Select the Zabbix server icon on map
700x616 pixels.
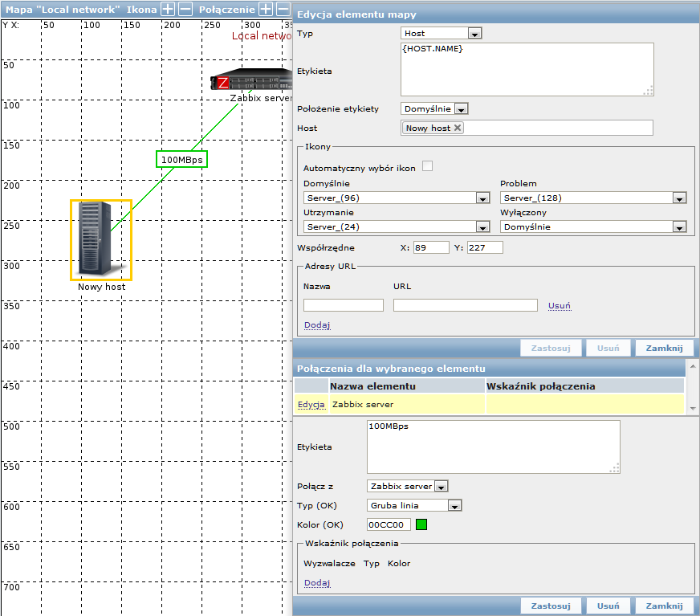(251, 80)
